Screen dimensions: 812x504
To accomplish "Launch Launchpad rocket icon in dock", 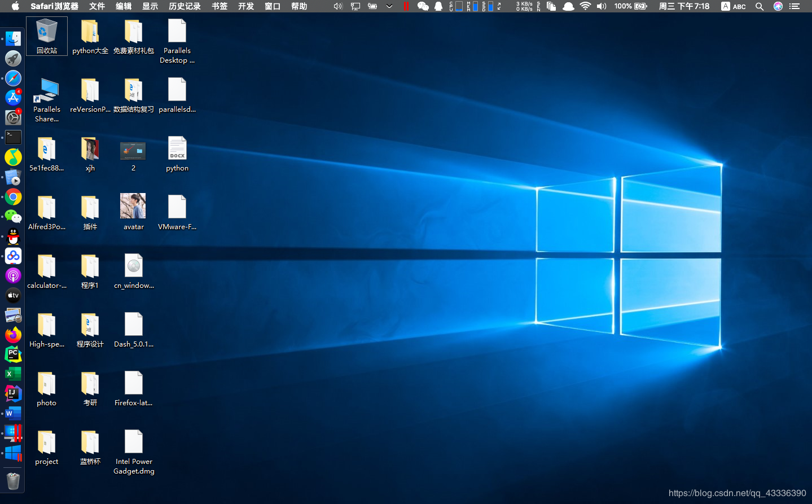I will (13, 58).
